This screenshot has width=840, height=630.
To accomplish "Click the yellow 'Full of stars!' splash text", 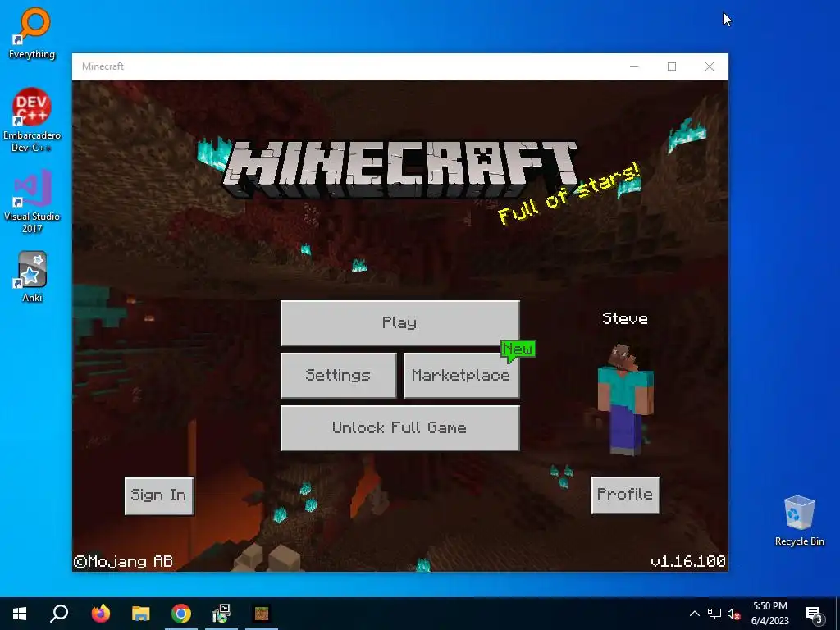I will 568,194.
